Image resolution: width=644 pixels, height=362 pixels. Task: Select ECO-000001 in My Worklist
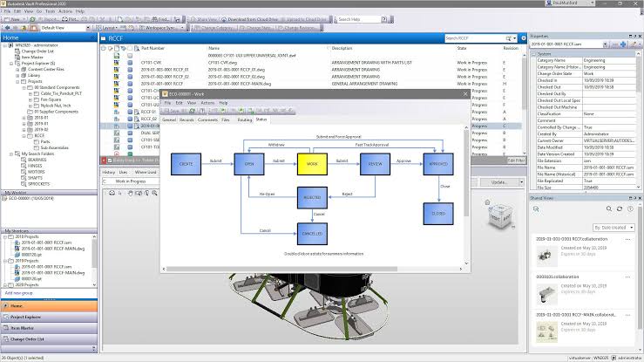pyautogui.click(x=31, y=199)
